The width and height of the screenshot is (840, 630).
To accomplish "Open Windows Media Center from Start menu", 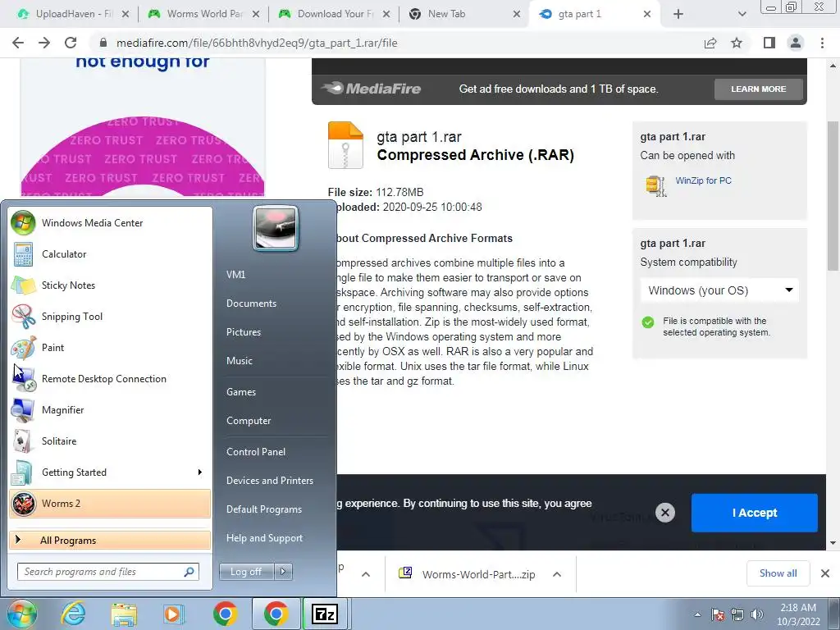I will tap(110, 223).
